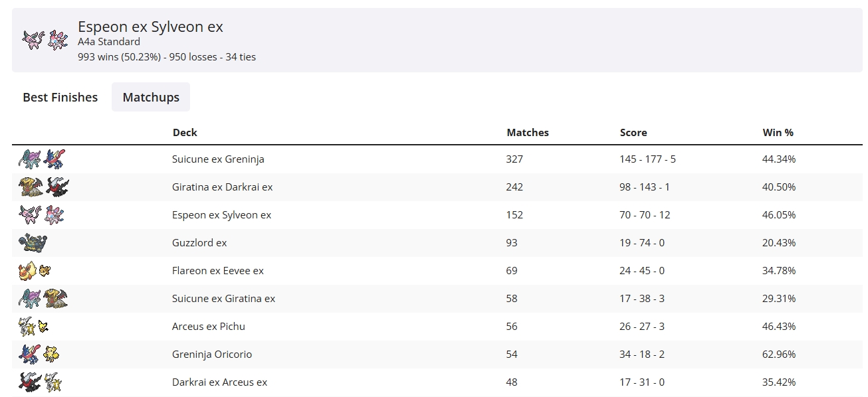Click the Giratina ex Darkrai ex icons
Viewport: 868px width, 397px height.
coord(44,187)
